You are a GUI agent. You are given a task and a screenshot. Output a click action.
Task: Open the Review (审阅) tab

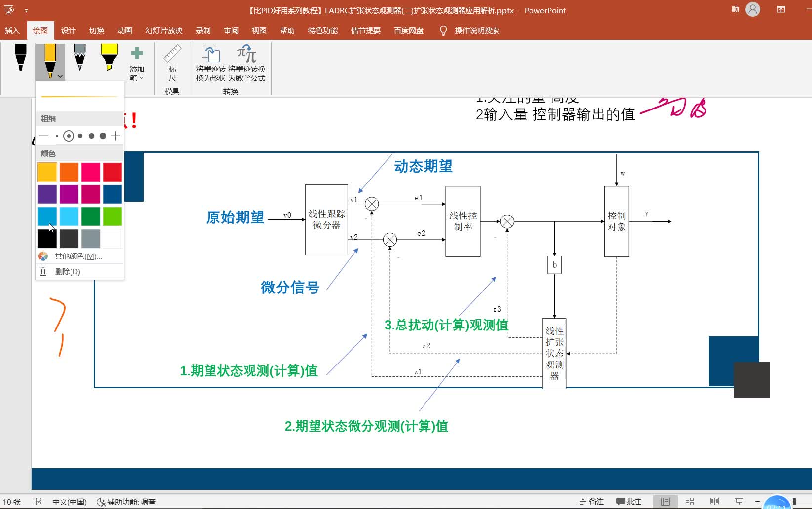(231, 30)
